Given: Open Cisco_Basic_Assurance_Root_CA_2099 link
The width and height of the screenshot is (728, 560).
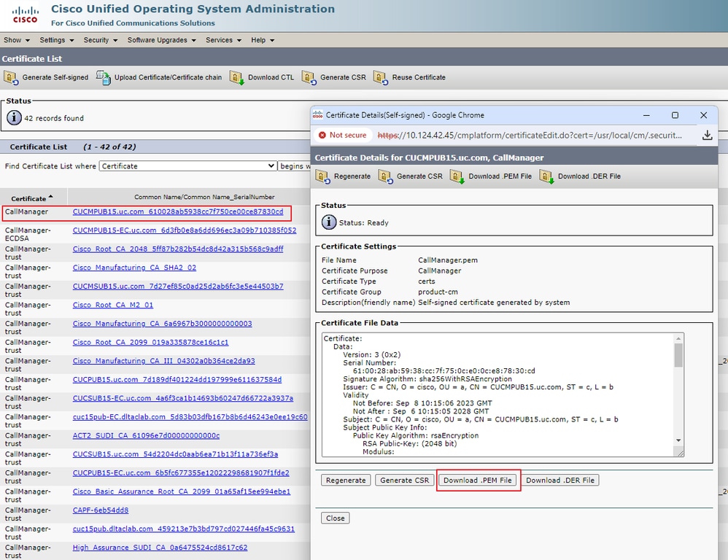Looking at the screenshot, I should (x=182, y=491).
